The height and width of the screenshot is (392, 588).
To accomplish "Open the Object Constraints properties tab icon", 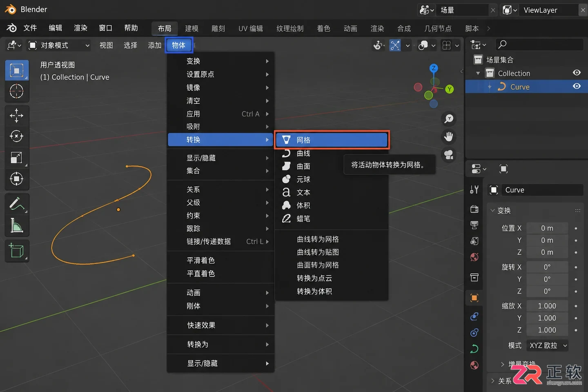I will 474,333.
